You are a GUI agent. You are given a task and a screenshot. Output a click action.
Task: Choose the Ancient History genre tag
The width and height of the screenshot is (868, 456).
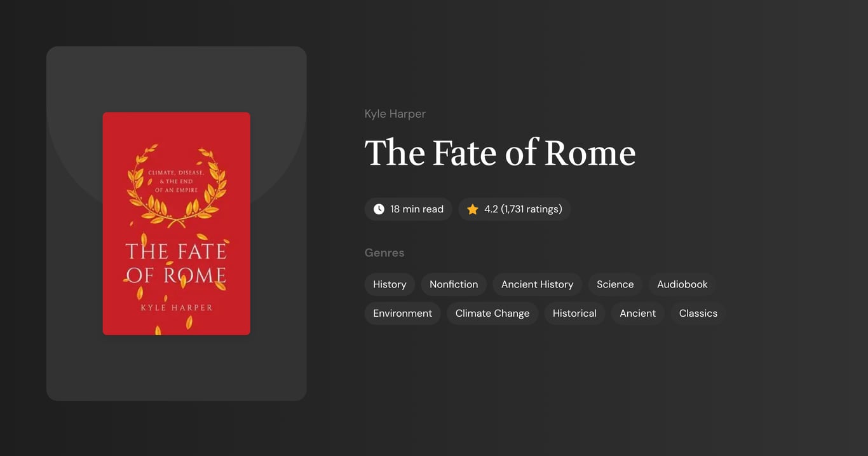point(538,284)
